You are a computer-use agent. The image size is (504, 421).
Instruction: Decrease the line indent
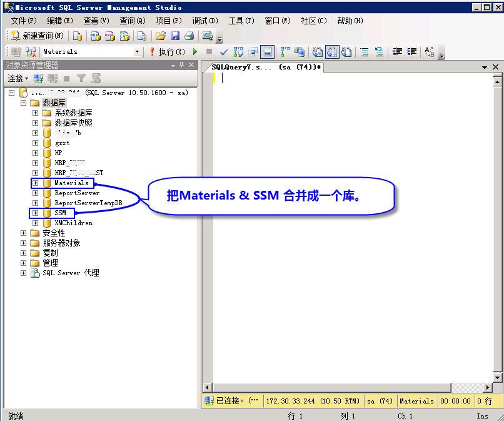point(397,52)
